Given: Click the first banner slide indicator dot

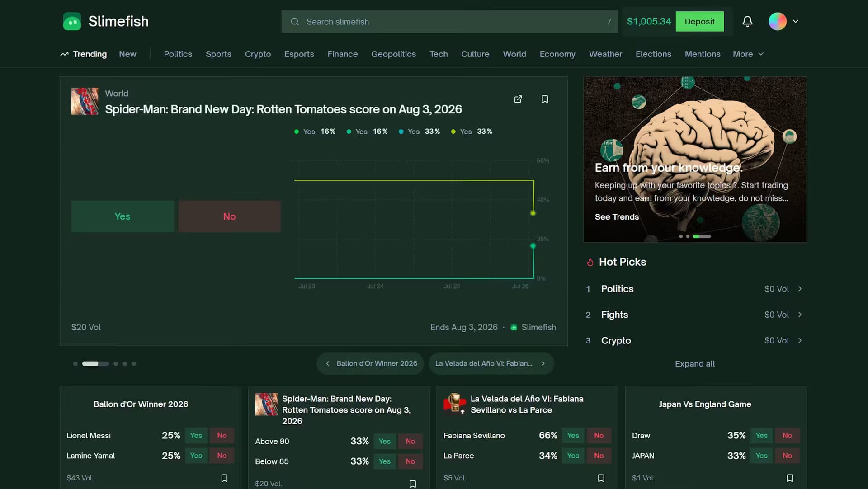Looking at the screenshot, I should (681, 236).
